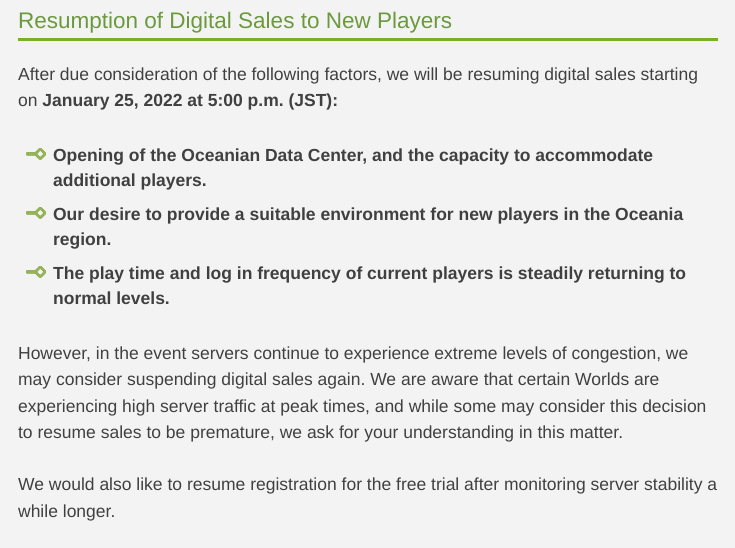The width and height of the screenshot is (735, 548).
Task: Click arrow bullet beside Oceanian Data Center item
Action: point(36,154)
